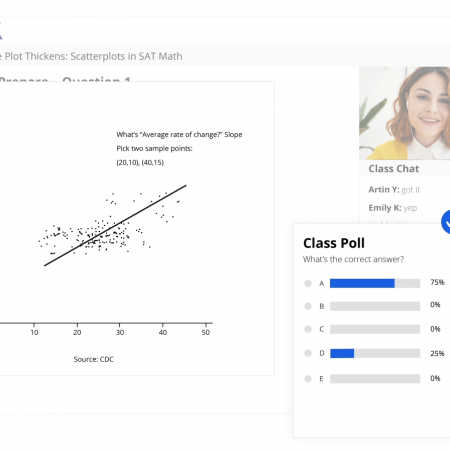Screen dimensions: 450x450
Task: Click the 25% result bar for D
Action: [375, 353]
